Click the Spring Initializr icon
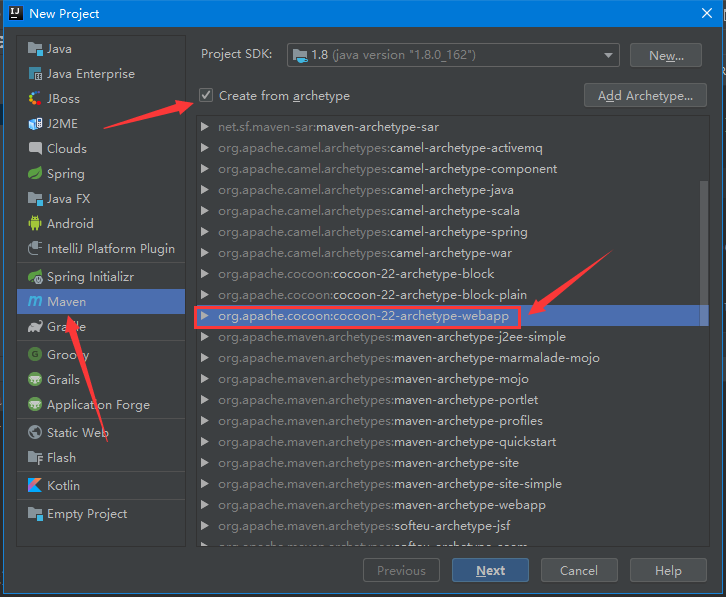 pyautogui.click(x=35, y=277)
